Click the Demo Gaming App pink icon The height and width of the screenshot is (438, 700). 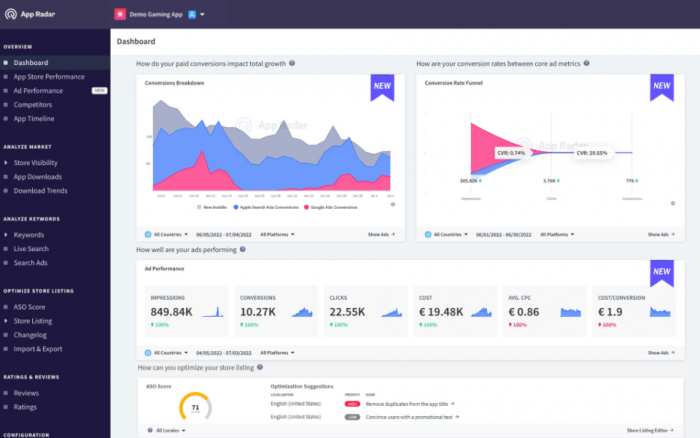click(x=120, y=14)
